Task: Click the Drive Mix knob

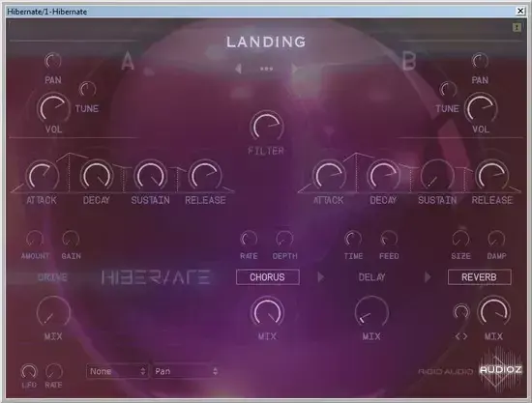Action: (x=53, y=312)
